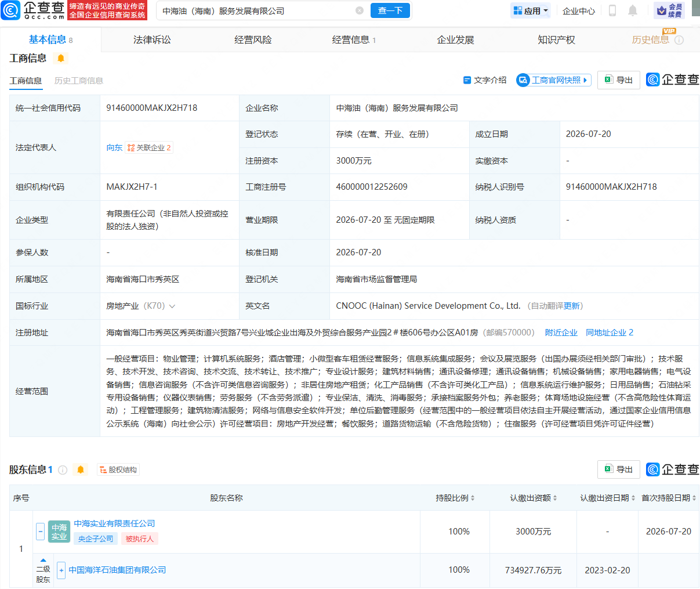Click info icon beside 股东信息 1

coord(63,469)
